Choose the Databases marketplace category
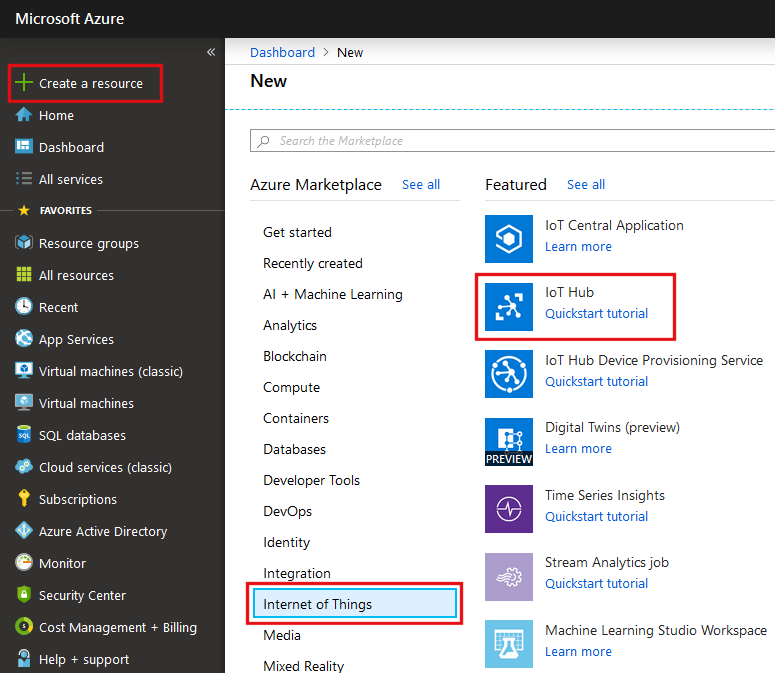The image size is (775, 673). pyautogui.click(x=294, y=450)
